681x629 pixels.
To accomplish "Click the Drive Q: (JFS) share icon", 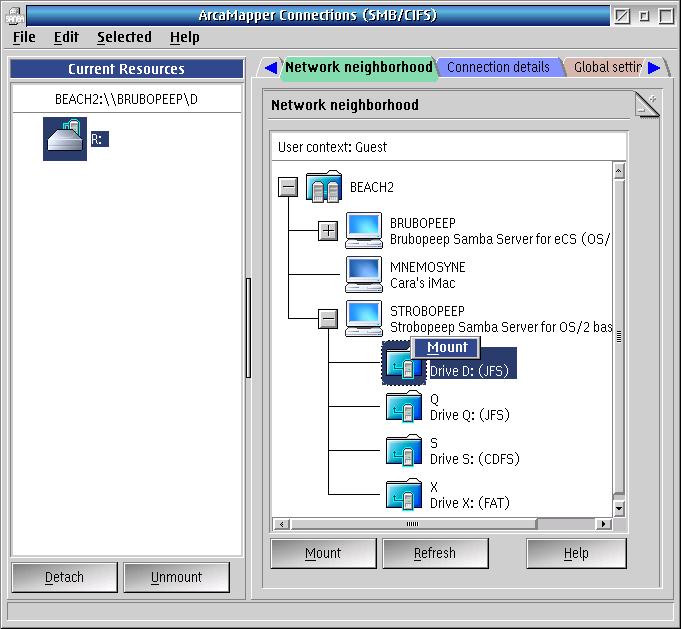I will 404,406.
